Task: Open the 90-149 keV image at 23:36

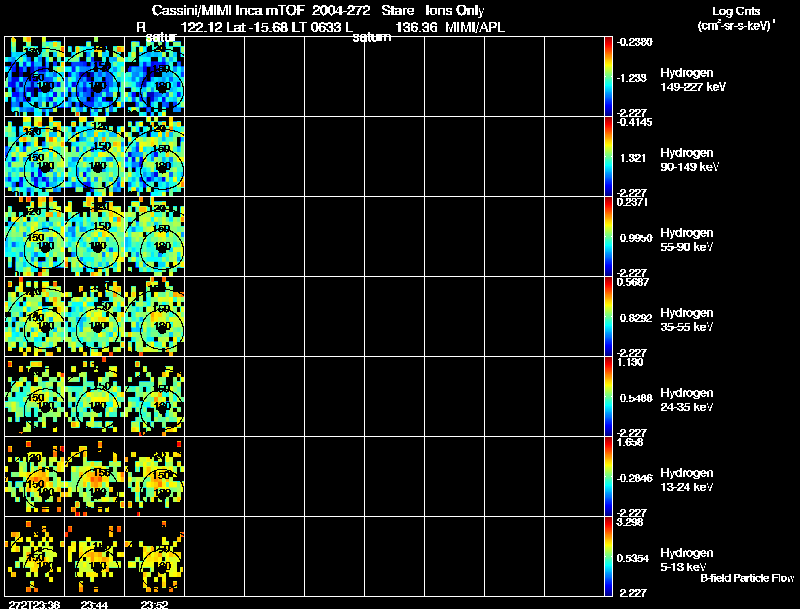Action: (x=35, y=157)
